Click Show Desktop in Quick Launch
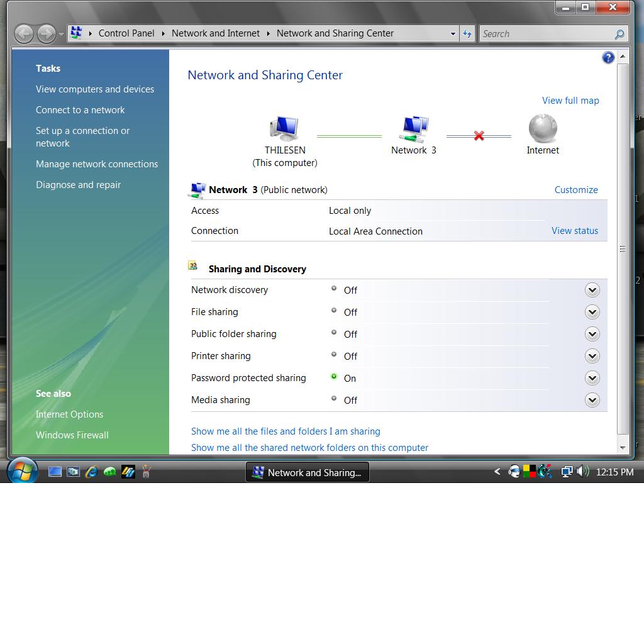 coord(55,472)
